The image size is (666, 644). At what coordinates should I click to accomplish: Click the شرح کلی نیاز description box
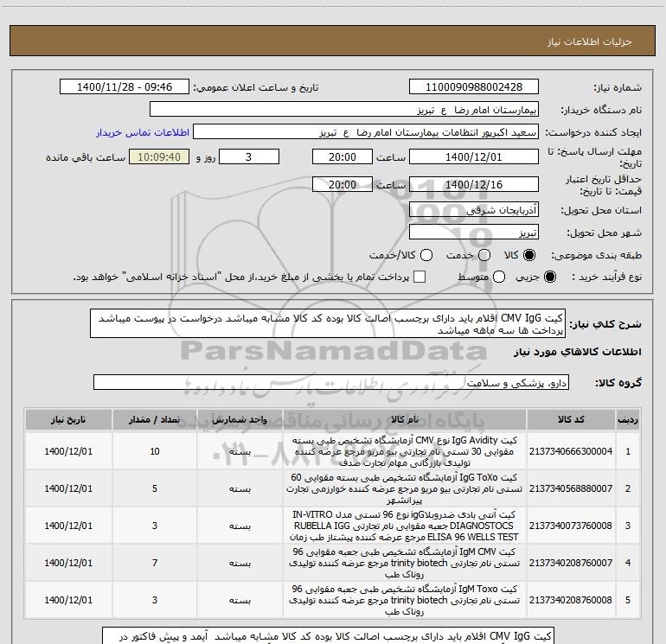coord(328,323)
